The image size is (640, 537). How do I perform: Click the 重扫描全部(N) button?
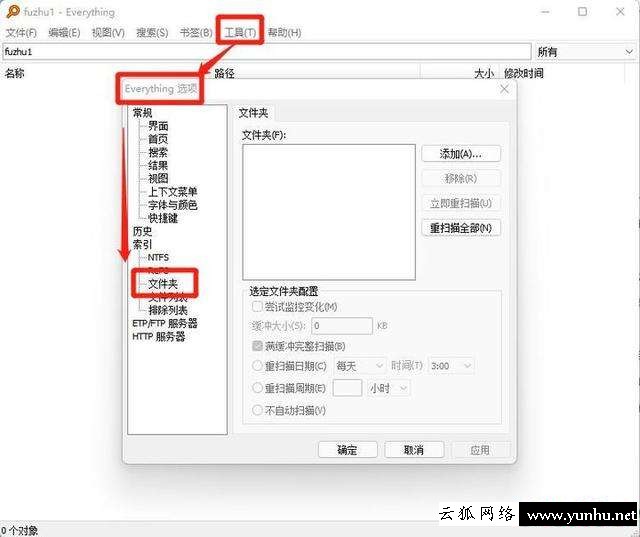461,228
